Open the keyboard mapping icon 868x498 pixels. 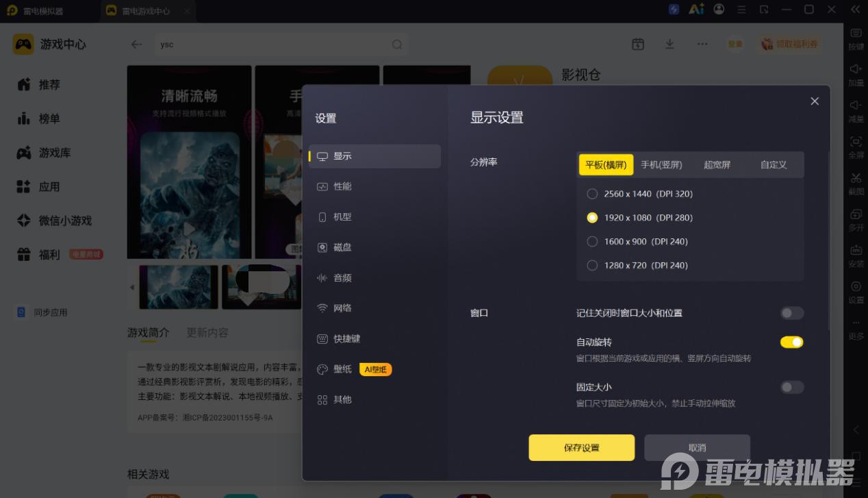point(856,33)
